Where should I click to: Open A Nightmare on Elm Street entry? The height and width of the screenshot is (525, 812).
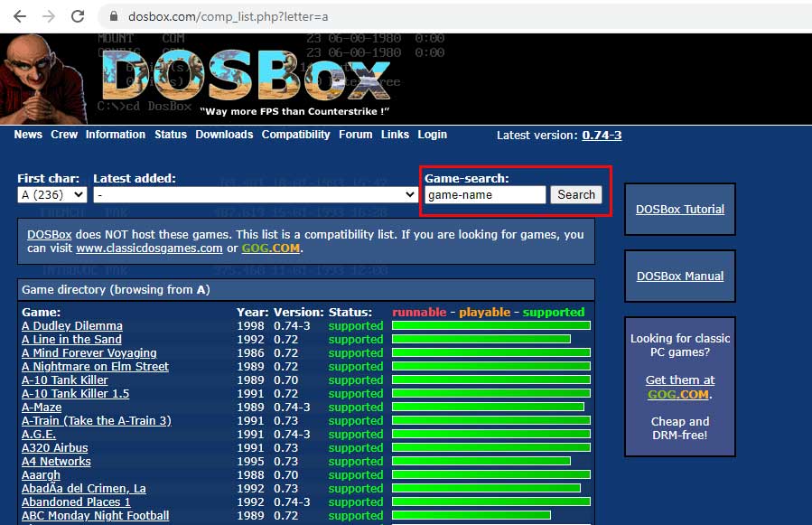coord(95,366)
